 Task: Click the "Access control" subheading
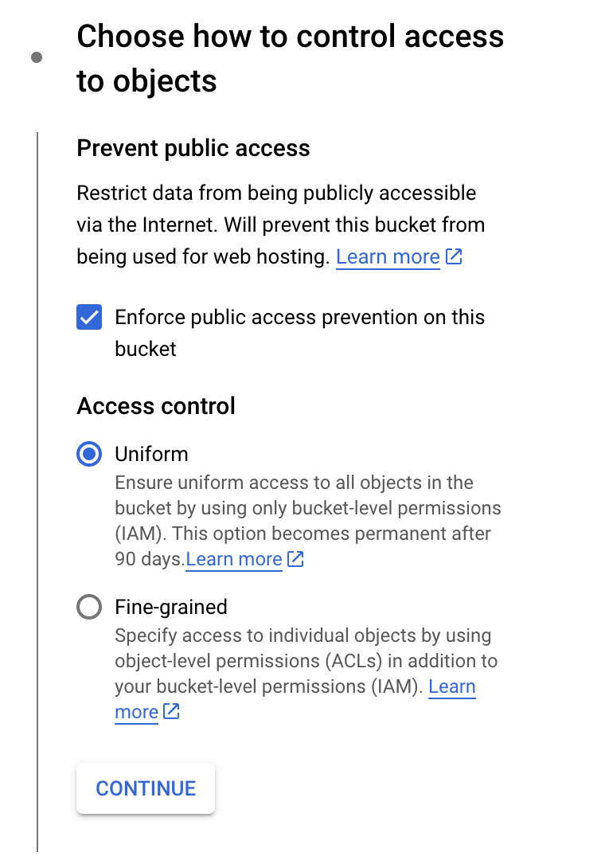pyautogui.click(x=156, y=406)
